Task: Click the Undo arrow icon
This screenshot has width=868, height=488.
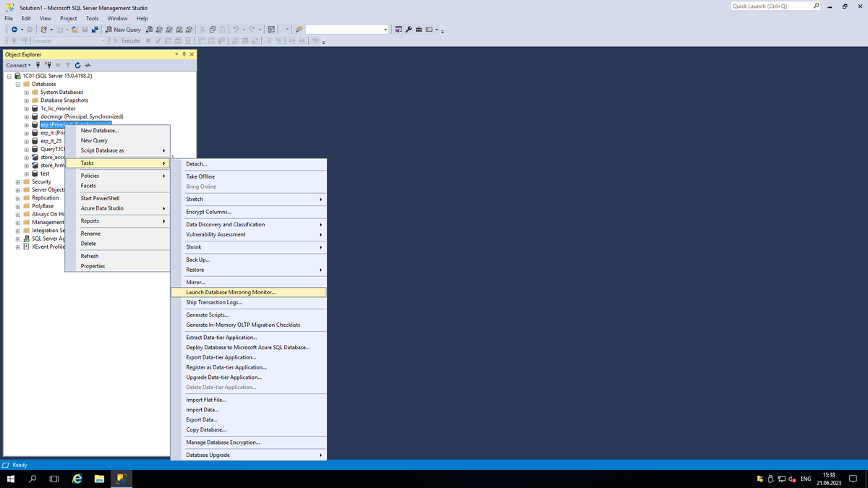Action: [235, 30]
